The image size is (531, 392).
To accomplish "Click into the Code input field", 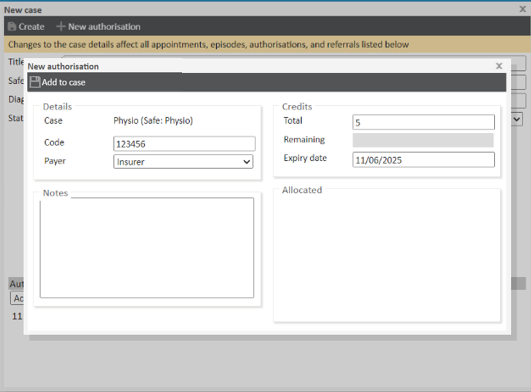I will point(184,144).
